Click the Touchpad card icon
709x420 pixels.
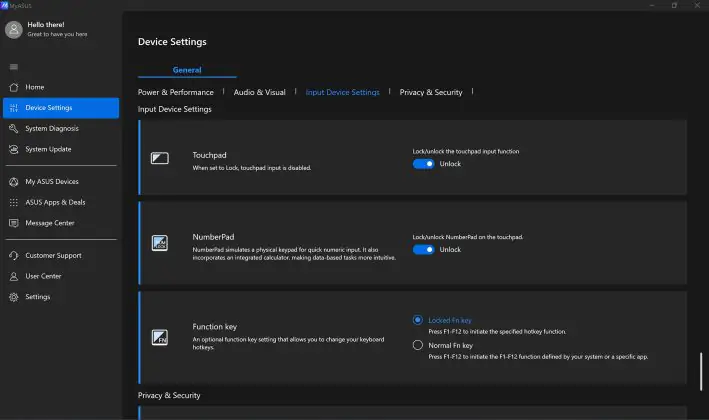160,158
